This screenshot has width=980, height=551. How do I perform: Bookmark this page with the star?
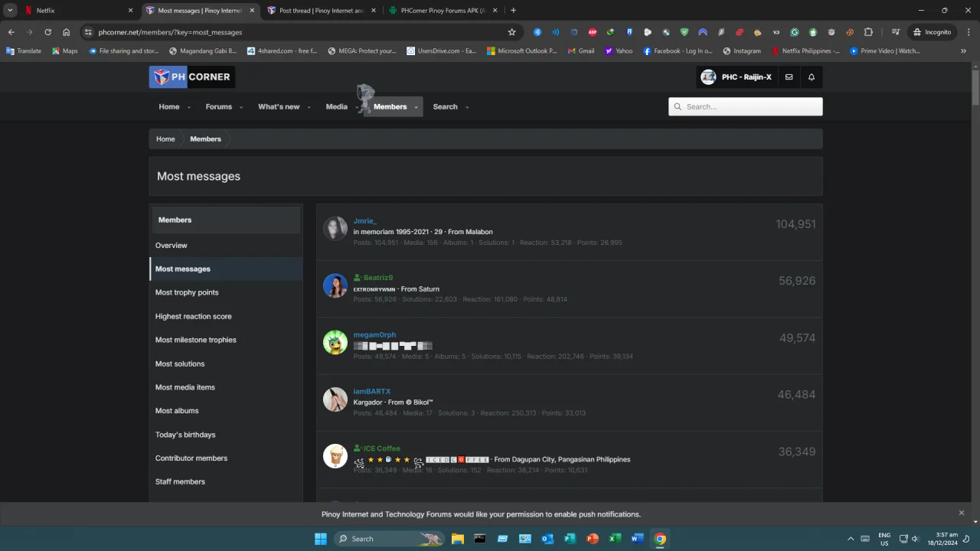tap(511, 32)
